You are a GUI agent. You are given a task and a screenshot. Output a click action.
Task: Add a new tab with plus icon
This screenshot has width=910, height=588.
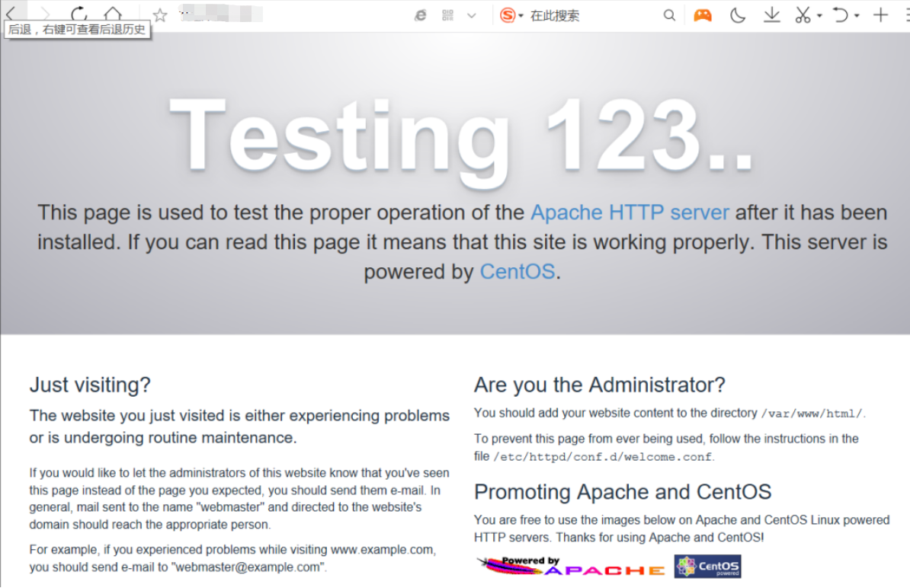881,15
